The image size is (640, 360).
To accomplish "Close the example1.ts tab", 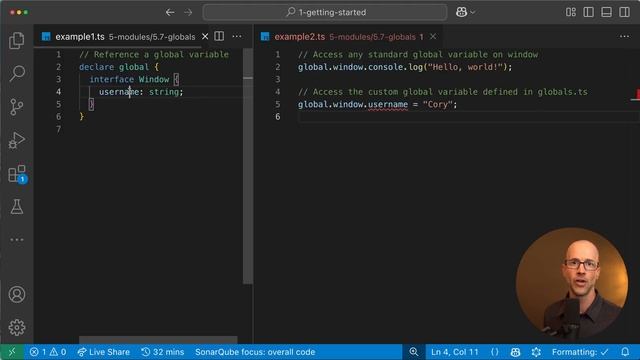I will (x=205, y=37).
